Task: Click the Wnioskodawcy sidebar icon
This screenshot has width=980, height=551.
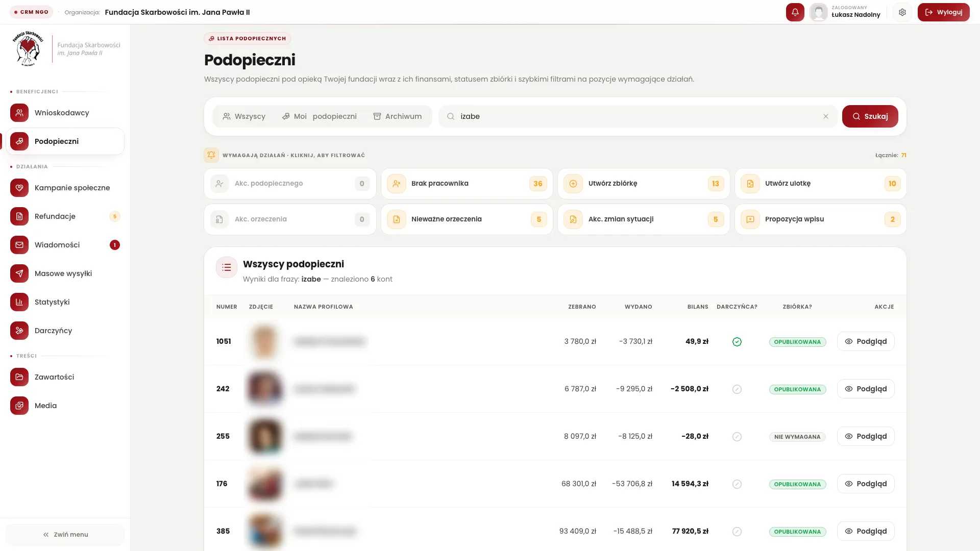Action: pyautogui.click(x=19, y=113)
